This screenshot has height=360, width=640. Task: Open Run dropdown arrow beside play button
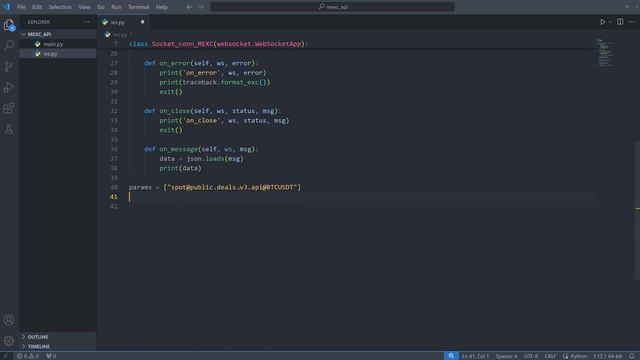click(610, 22)
